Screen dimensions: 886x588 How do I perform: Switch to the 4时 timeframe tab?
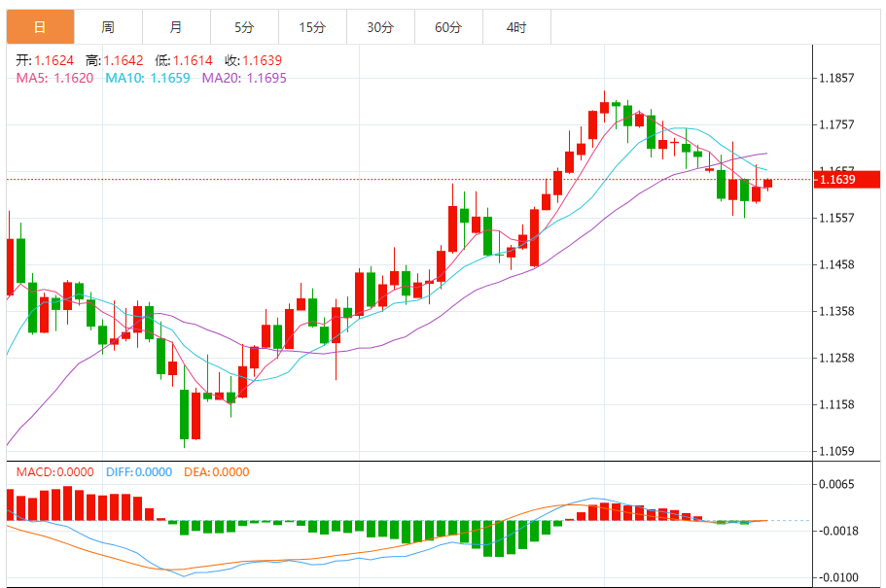tap(516, 26)
